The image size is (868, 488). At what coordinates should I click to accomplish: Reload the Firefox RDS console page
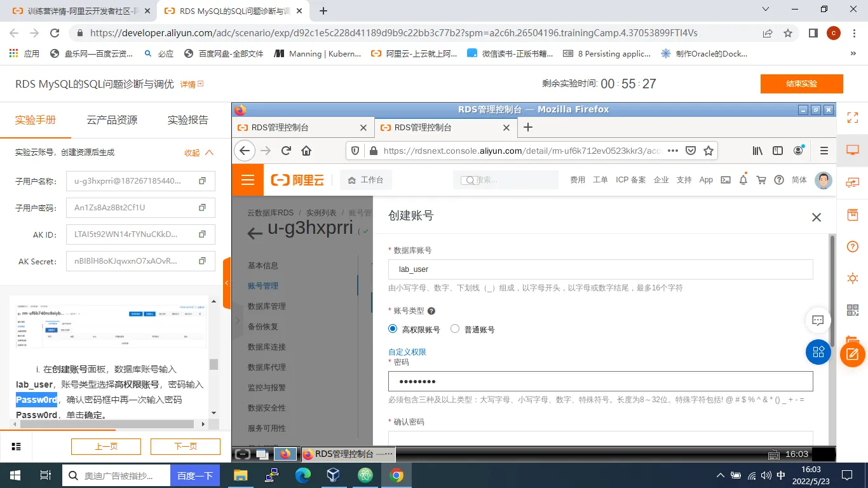click(286, 151)
